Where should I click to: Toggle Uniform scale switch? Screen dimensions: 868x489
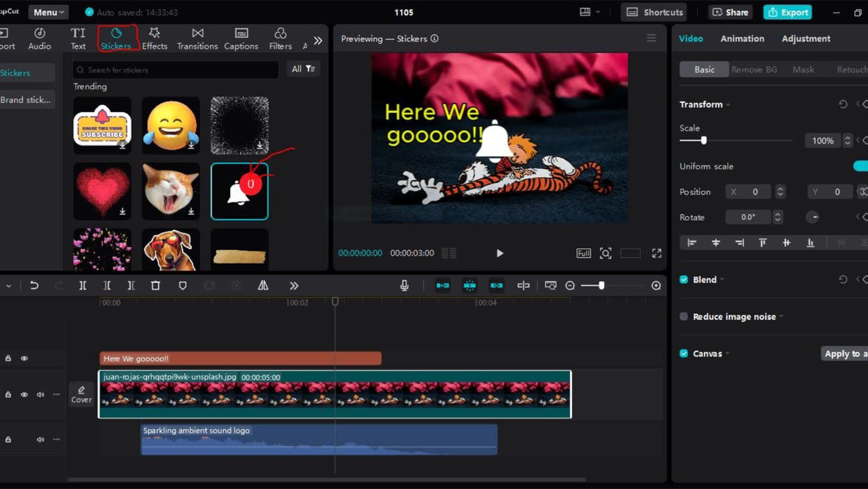(x=861, y=166)
